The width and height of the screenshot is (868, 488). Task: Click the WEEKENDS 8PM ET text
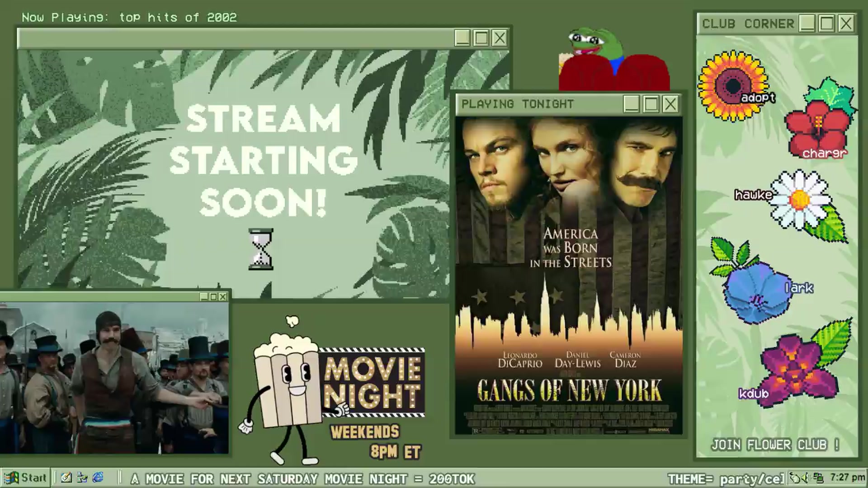(376, 441)
